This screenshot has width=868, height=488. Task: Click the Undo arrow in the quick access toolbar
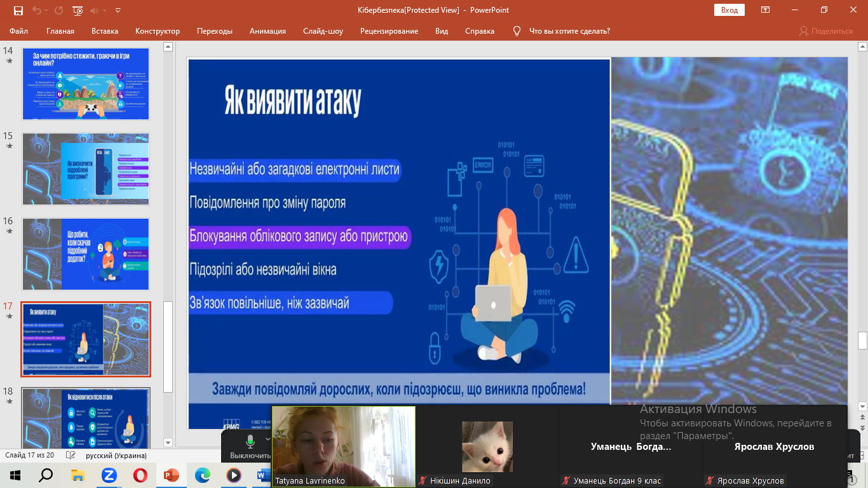point(37,10)
